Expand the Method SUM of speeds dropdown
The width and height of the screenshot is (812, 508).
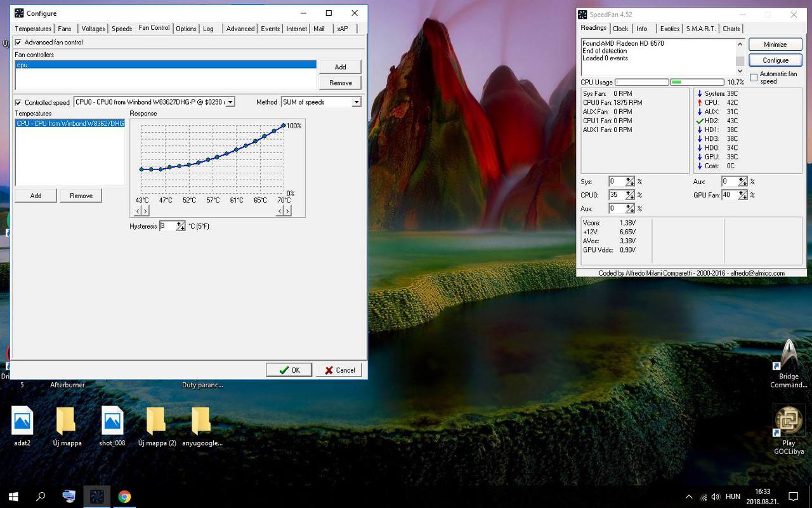click(x=356, y=102)
